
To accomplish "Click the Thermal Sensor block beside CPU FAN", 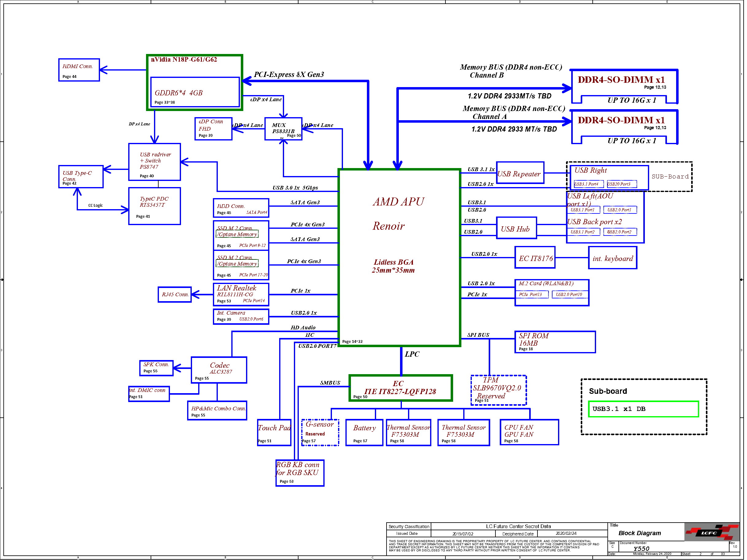I will [464, 433].
